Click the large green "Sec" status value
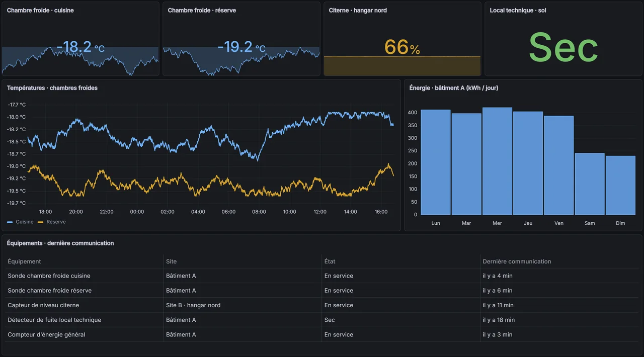The height and width of the screenshot is (357, 644). [563, 48]
